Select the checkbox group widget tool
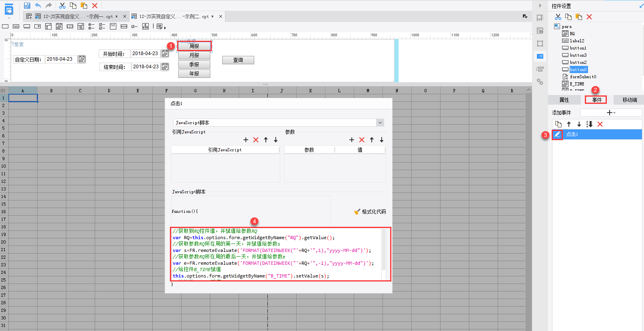Viewport: 644px width, 331px height. [x=102, y=26]
